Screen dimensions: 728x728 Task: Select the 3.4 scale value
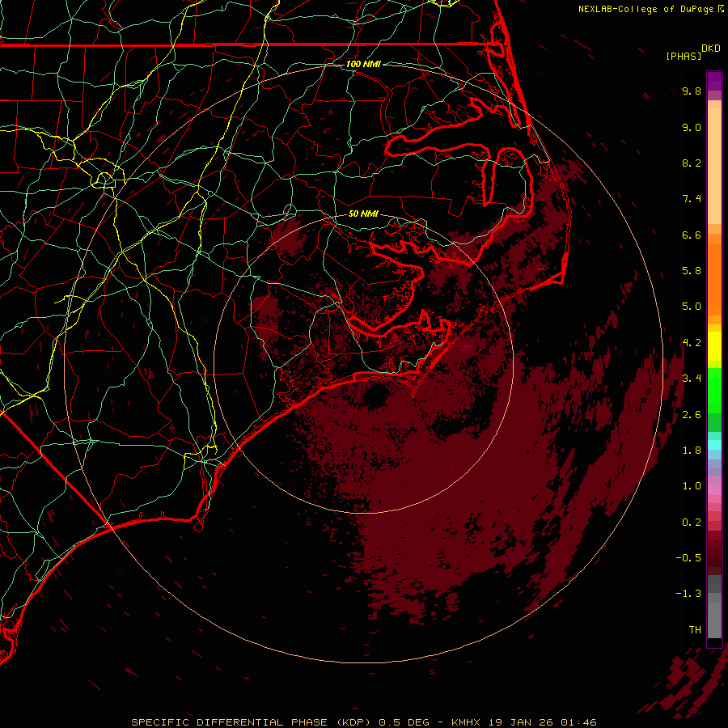[x=692, y=379]
